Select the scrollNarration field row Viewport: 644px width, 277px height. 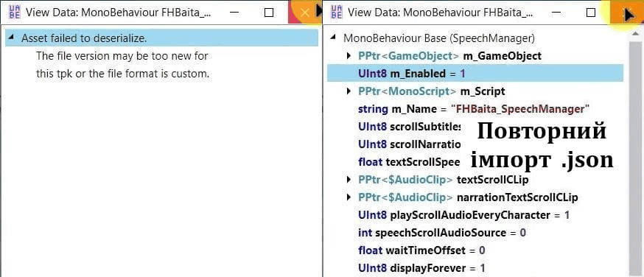pyautogui.click(x=410, y=144)
